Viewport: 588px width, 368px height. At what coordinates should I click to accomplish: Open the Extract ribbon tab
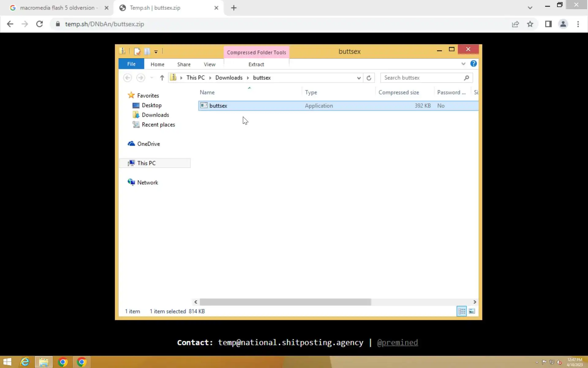[256, 64]
